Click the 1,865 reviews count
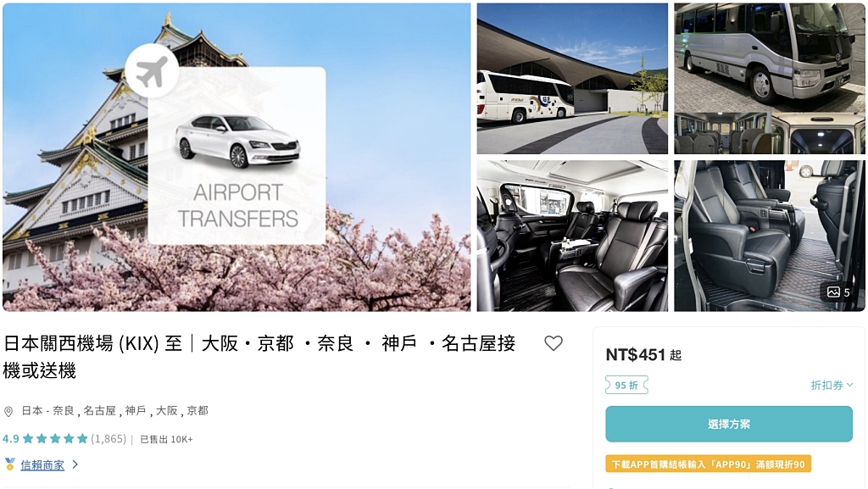This screenshot has width=868, height=489. [108, 439]
